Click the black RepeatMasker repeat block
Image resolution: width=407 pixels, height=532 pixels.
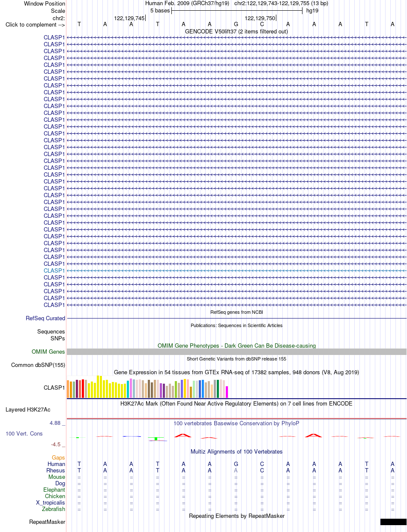tap(393, 522)
